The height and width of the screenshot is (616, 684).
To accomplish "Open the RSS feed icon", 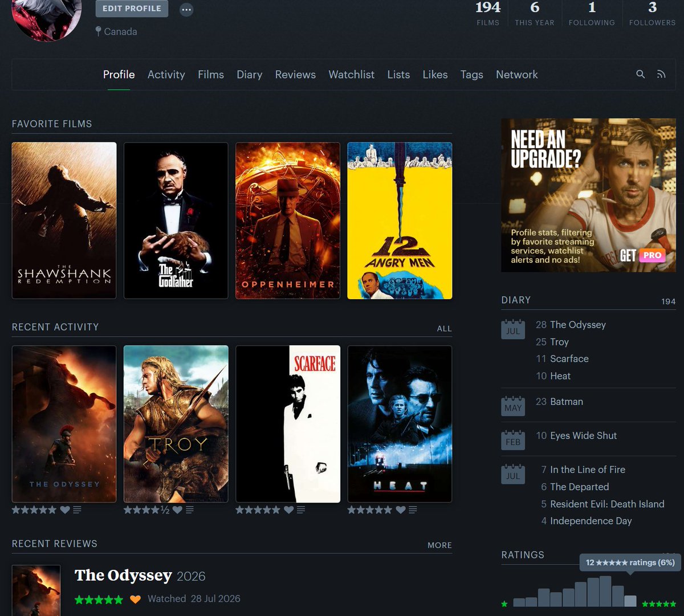I will [x=661, y=74].
